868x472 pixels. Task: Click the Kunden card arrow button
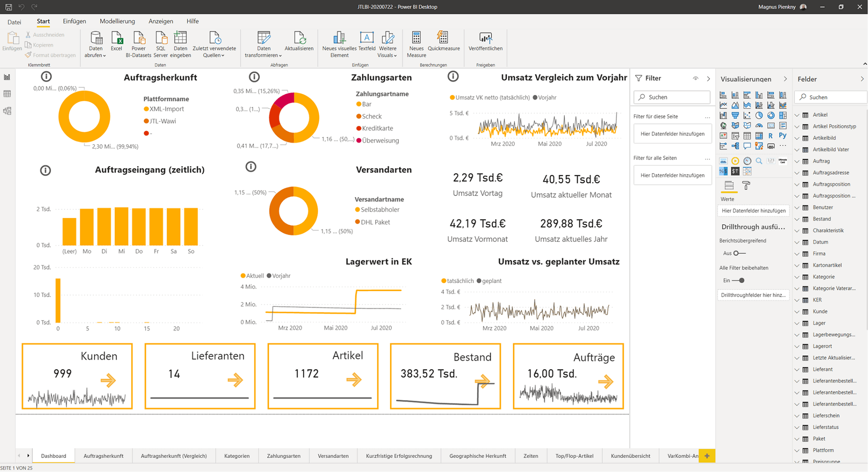pos(108,380)
